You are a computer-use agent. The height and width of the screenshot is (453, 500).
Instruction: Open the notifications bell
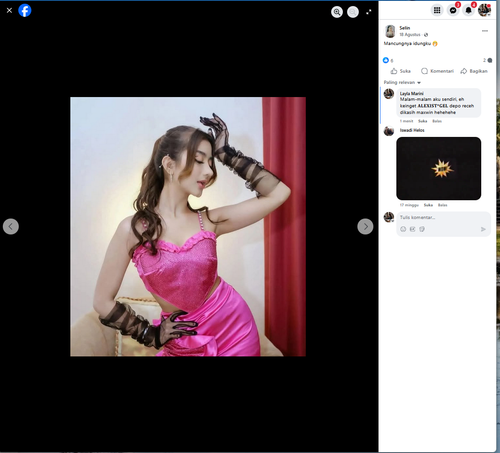coord(469,10)
